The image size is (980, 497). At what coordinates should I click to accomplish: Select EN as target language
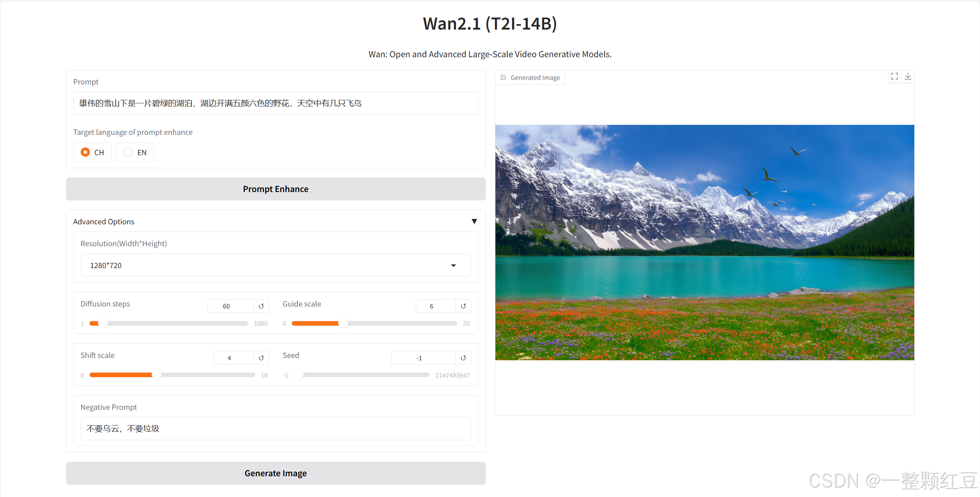[x=128, y=152]
